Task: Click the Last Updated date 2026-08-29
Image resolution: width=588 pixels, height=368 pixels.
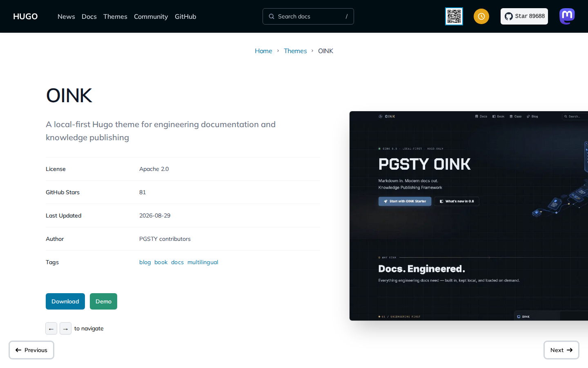Action: click(155, 215)
